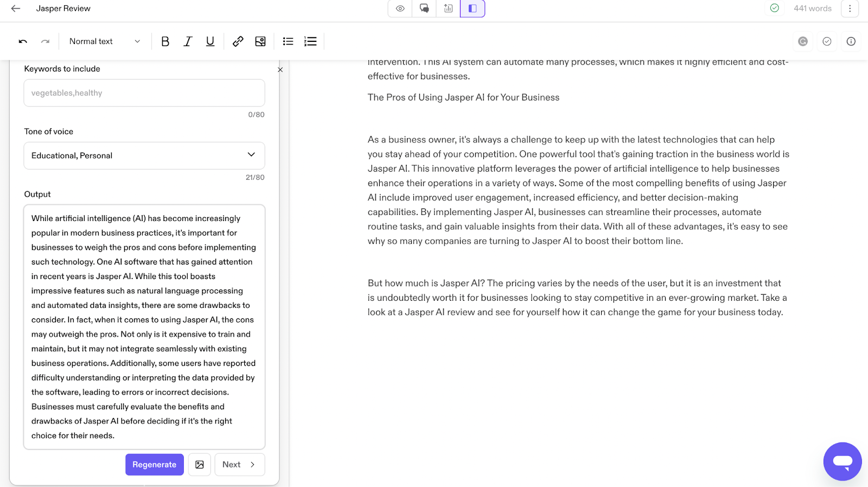The height and width of the screenshot is (487, 868).
Task: Click the green saved checkmark icon
Action: pyautogui.click(x=775, y=8)
